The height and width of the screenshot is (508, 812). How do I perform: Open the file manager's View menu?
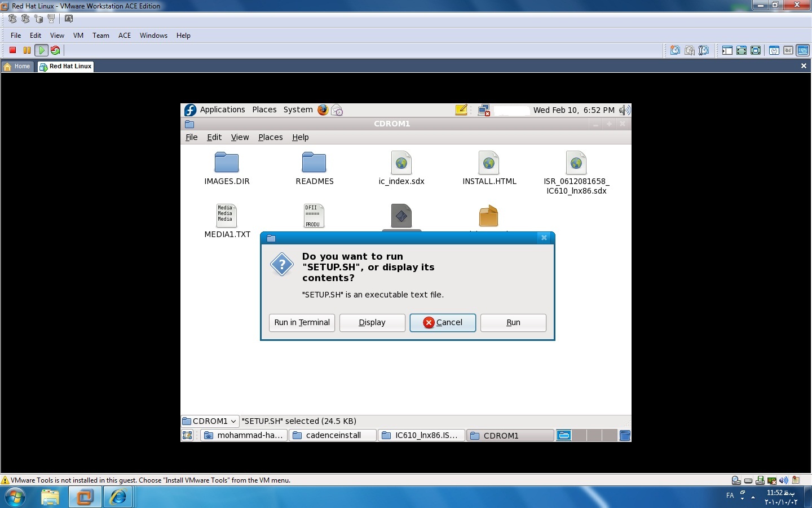click(x=240, y=137)
